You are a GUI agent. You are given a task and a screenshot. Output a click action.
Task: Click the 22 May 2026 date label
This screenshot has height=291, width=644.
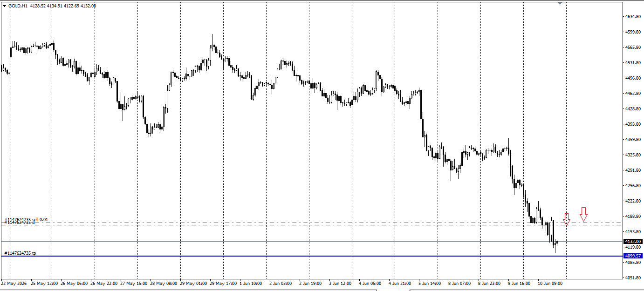[14, 283]
